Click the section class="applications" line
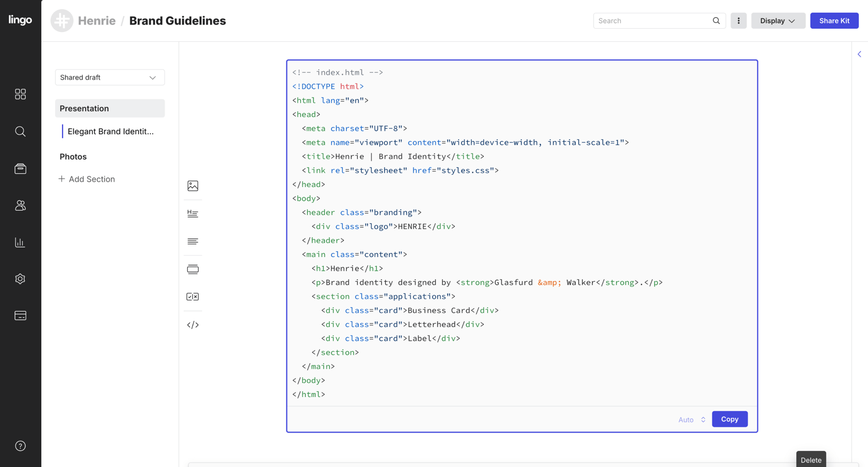 [x=383, y=297]
